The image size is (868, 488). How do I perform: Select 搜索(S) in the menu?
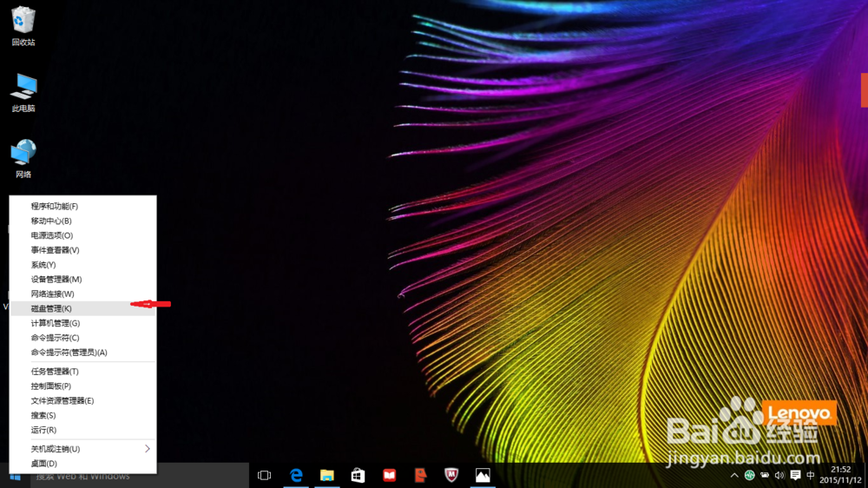(x=83, y=415)
